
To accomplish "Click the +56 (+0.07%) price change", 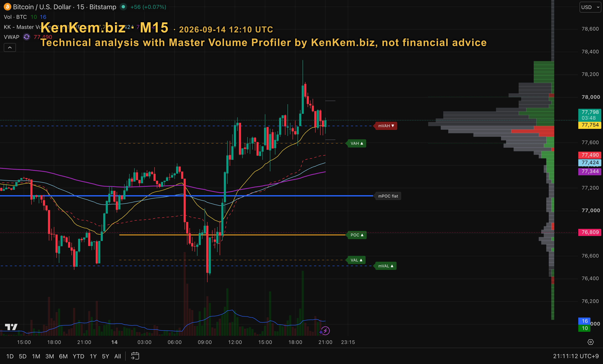I will [148, 7].
